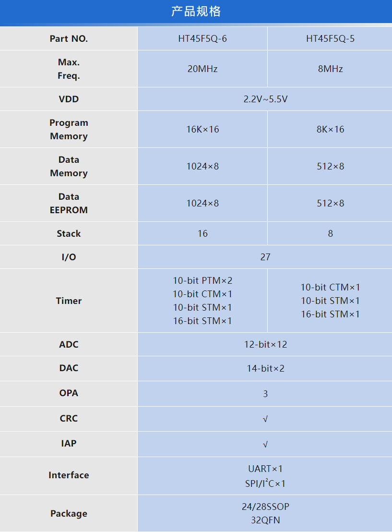Select the 16K×16 program memory cell
392x532 pixels.
pyautogui.click(x=202, y=129)
